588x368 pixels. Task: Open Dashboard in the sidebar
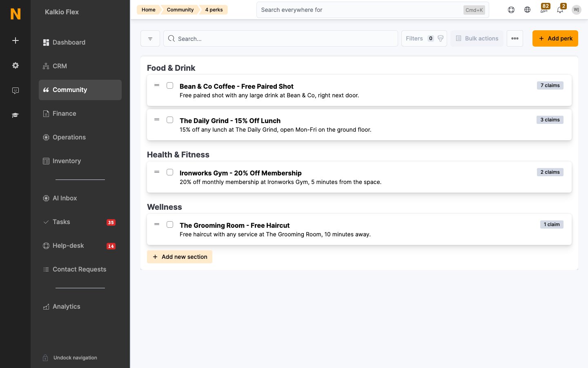[80, 43]
